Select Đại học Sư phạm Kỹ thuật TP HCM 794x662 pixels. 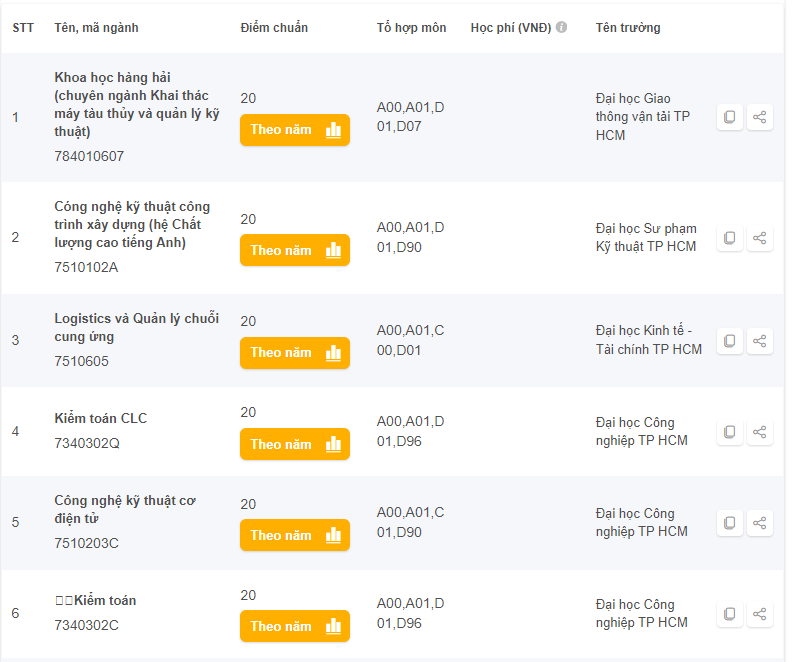646,238
